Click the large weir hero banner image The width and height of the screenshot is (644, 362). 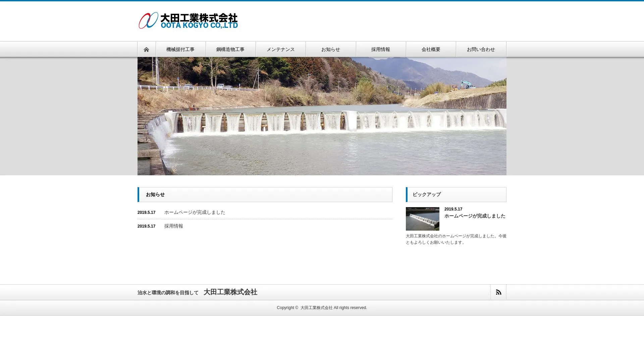pos(322,116)
